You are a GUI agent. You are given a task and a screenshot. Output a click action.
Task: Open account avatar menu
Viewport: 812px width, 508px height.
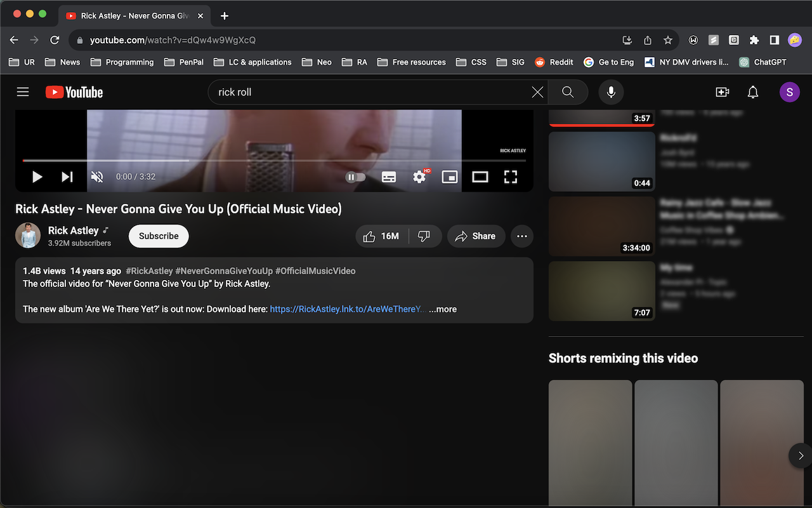click(x=790, y=92)
